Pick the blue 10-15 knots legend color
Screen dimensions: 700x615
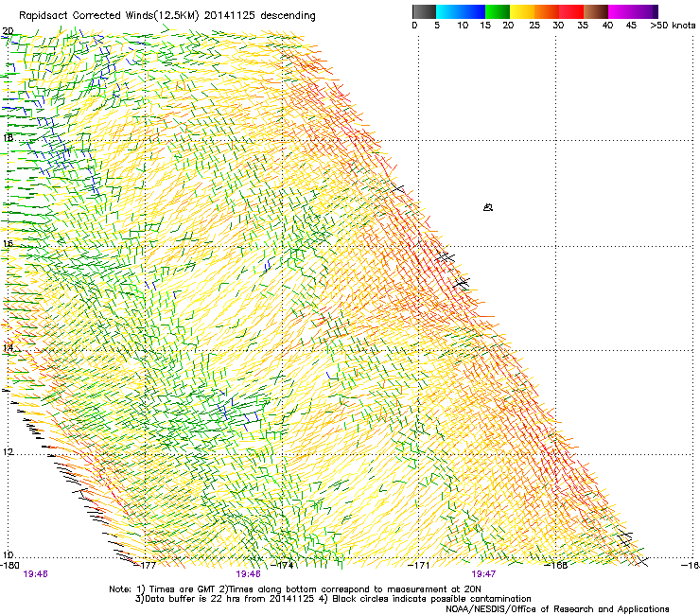[x=472, y=11]
